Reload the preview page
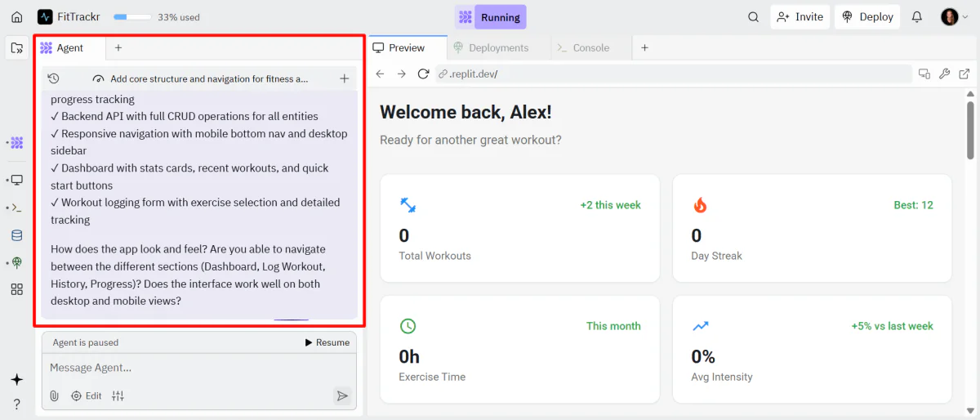 (423, 74)
